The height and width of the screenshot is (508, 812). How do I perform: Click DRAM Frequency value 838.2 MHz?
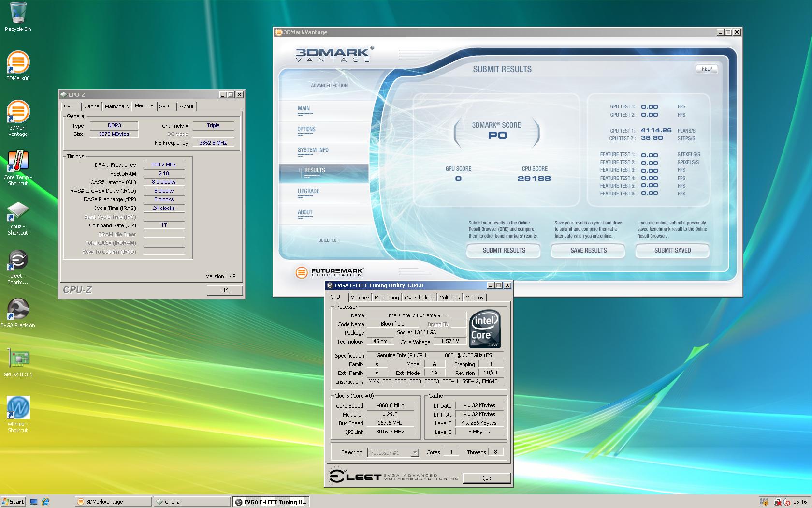click(164, 164)
